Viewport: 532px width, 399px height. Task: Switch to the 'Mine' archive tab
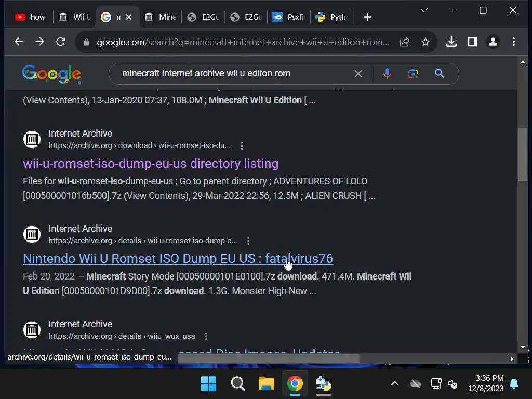(160, 17)
